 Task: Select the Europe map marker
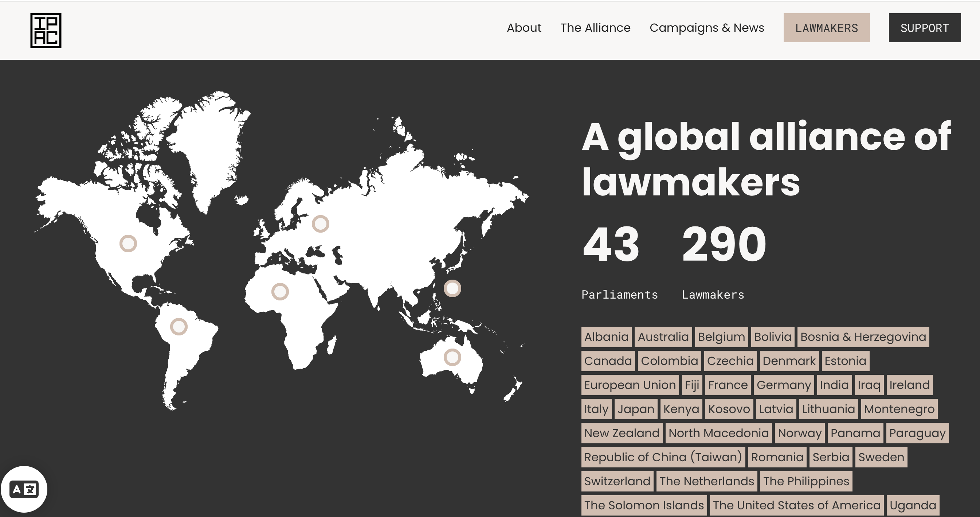(x=320, y=223)
